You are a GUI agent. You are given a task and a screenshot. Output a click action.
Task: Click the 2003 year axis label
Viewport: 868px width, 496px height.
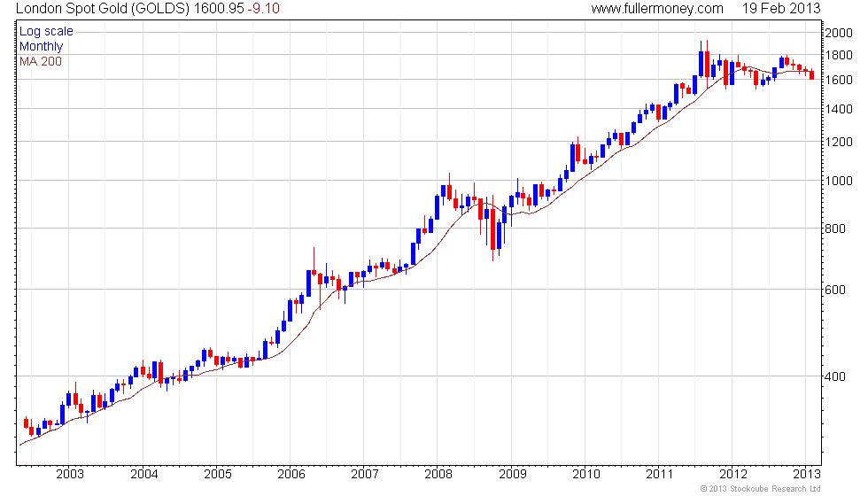pyautogui.click(x=70, y=474)
